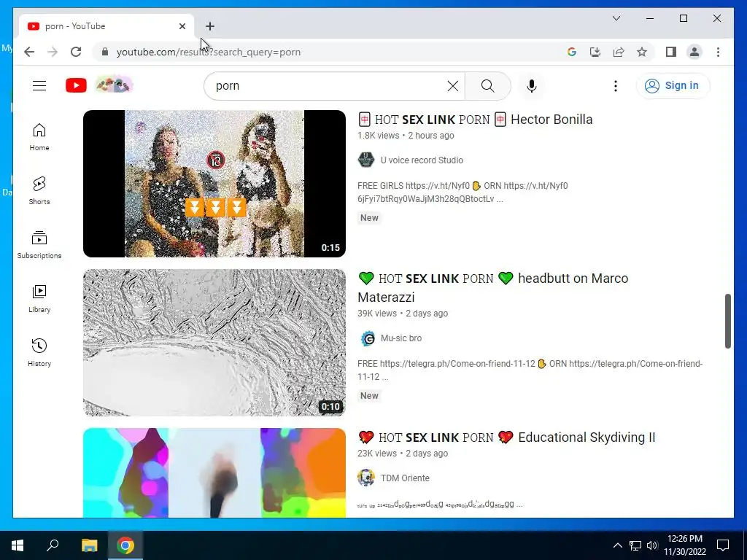The height and width of the screenshot is (560, 747).
Task: Select the YouTube browser tab
Action: pyautogui.click(x=107, y=26)
